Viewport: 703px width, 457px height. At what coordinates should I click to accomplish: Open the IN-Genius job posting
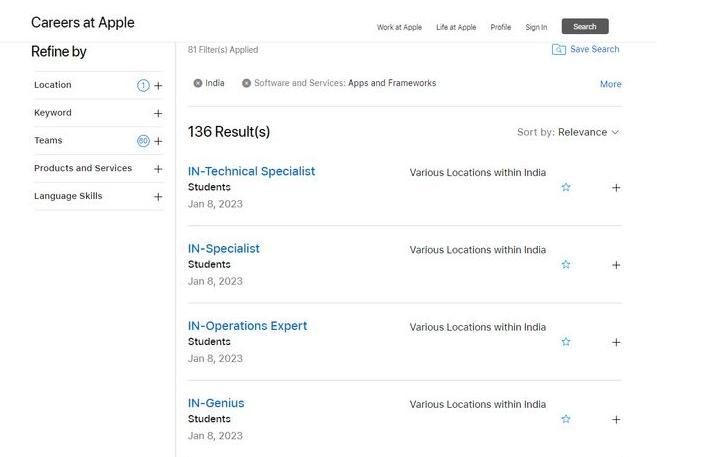click(x=216, y=403)
